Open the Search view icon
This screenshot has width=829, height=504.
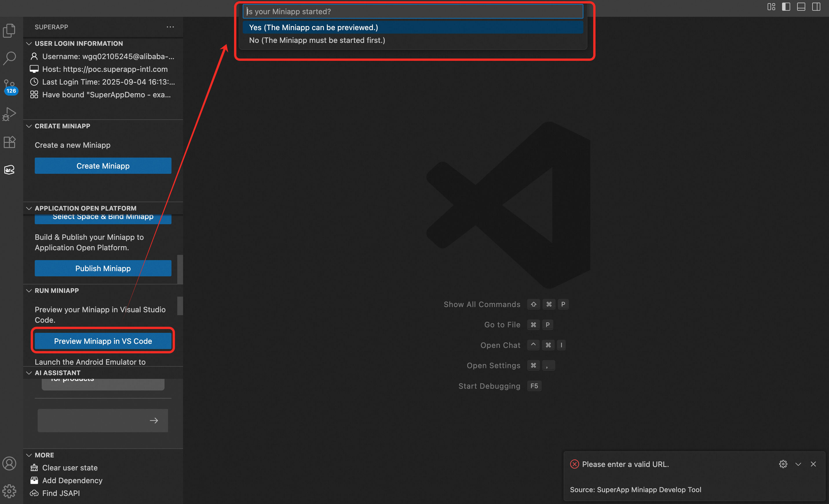pos(10,58)
